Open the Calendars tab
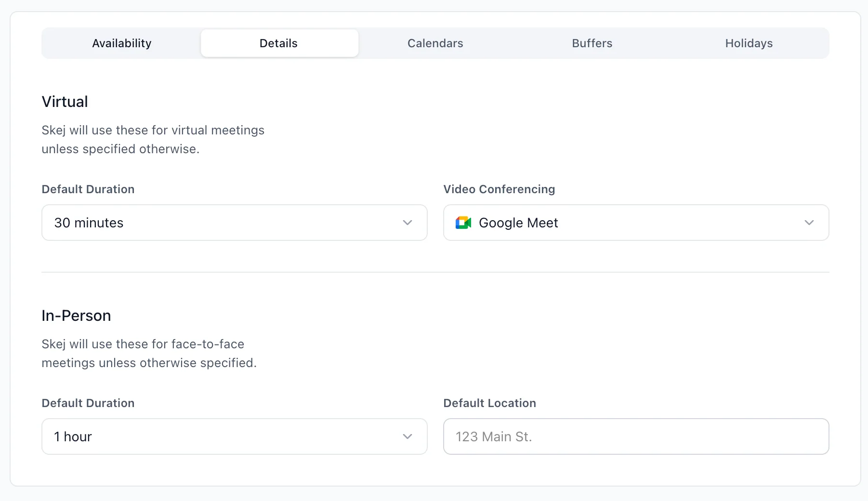The width and height of the screenshot is (868, 501). point(435,43)
